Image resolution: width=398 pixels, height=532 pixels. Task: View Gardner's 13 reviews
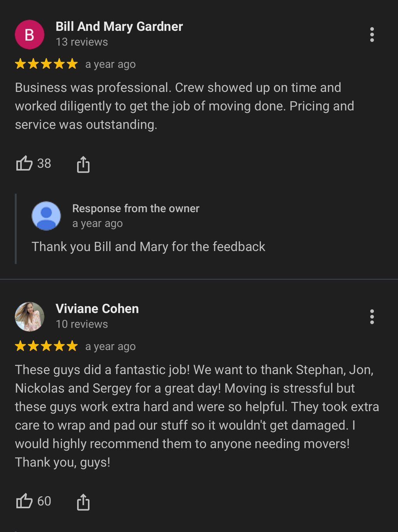coord(82,42)
